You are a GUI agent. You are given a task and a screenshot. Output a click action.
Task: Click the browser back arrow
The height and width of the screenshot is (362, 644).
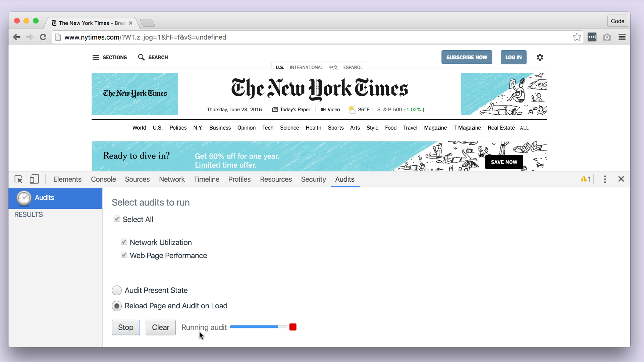[x=17, y=37]
